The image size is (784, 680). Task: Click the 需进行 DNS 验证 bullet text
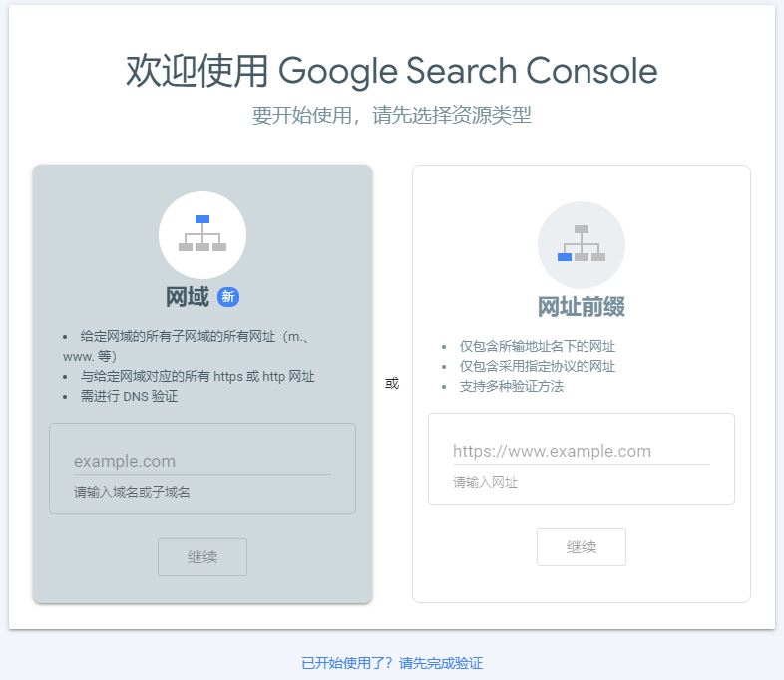click(130, 396)
